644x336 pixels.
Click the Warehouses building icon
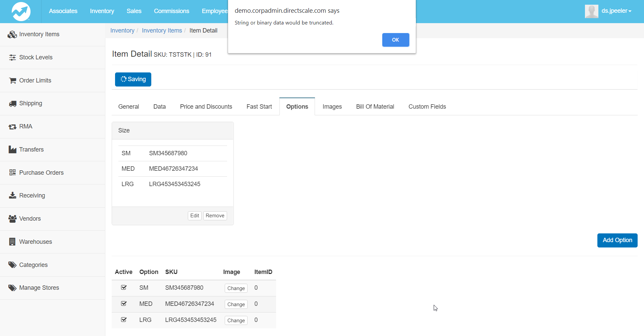tap(12, 242)
